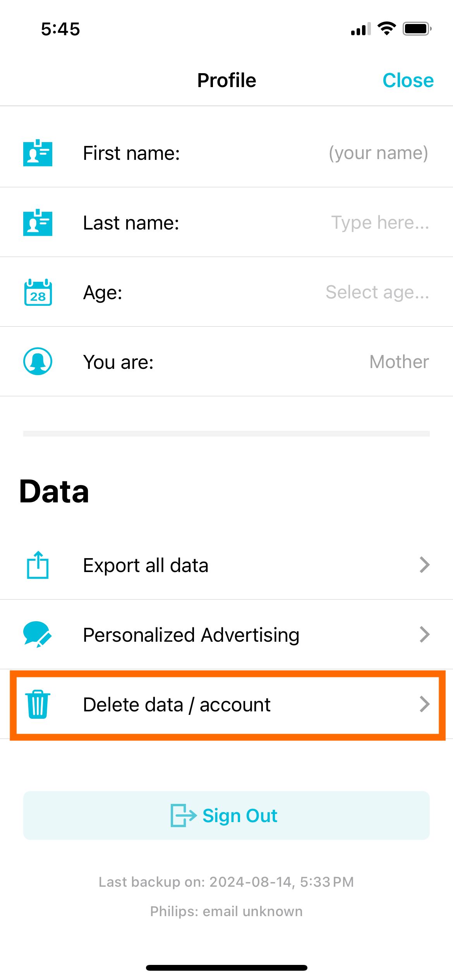
Task: Tap the Sign Out button
Action: coord(226,816)
